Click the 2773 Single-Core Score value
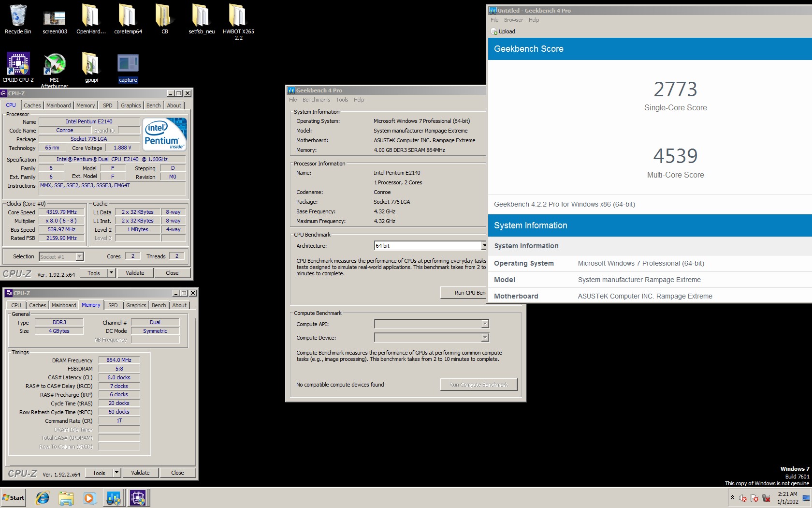 [675, 89]
